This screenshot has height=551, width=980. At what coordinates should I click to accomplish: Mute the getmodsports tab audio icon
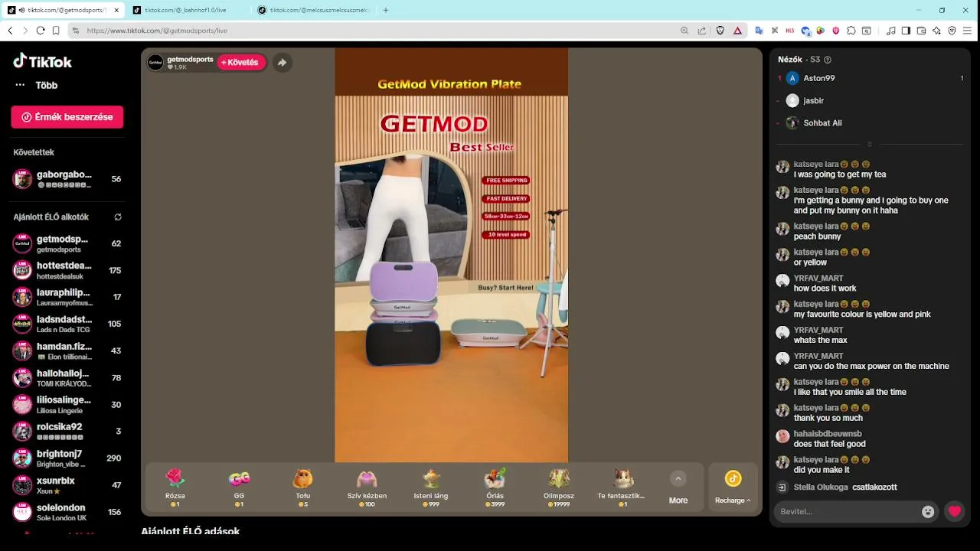click(x=21, y=10)
